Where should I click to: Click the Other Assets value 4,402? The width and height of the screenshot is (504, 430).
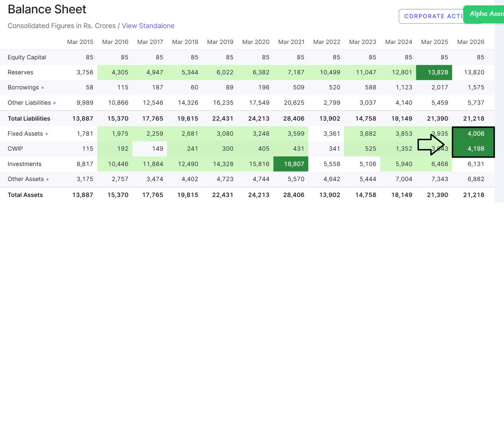(190, 179)
